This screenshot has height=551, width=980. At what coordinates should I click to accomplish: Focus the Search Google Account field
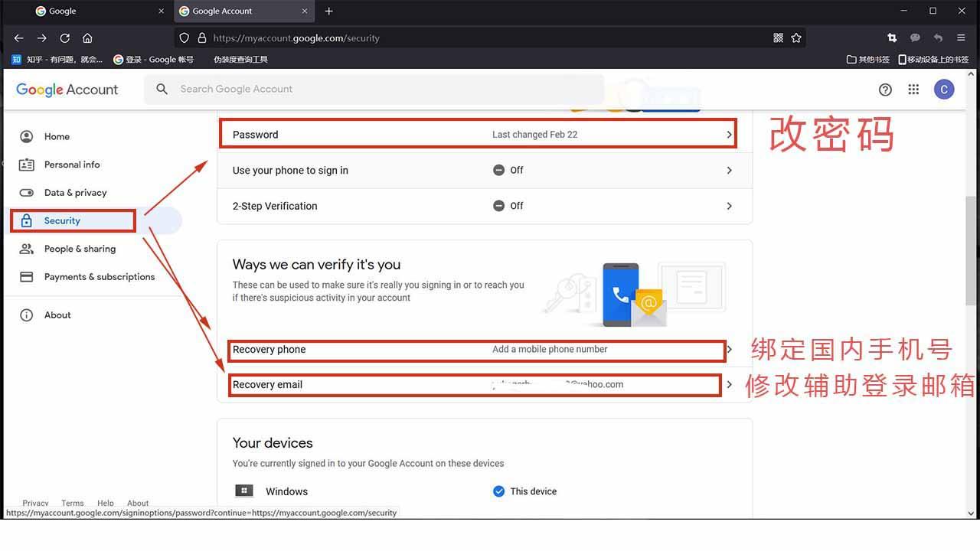tap(374, 89)
